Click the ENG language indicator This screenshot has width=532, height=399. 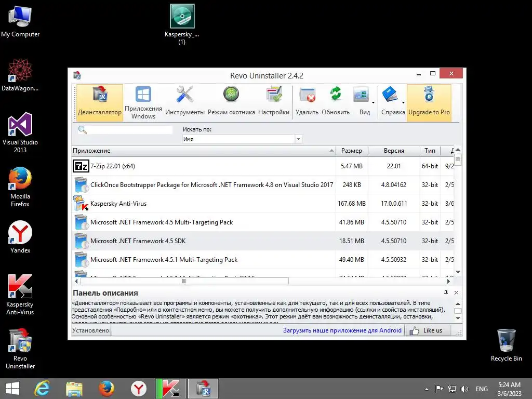[x=482, y=389]
